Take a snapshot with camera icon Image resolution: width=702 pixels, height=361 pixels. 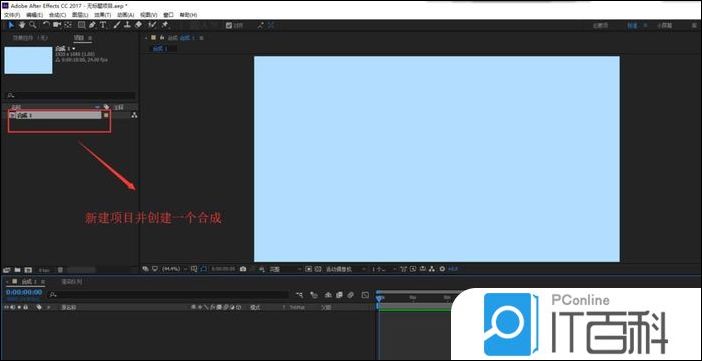[x=243, y=269]
